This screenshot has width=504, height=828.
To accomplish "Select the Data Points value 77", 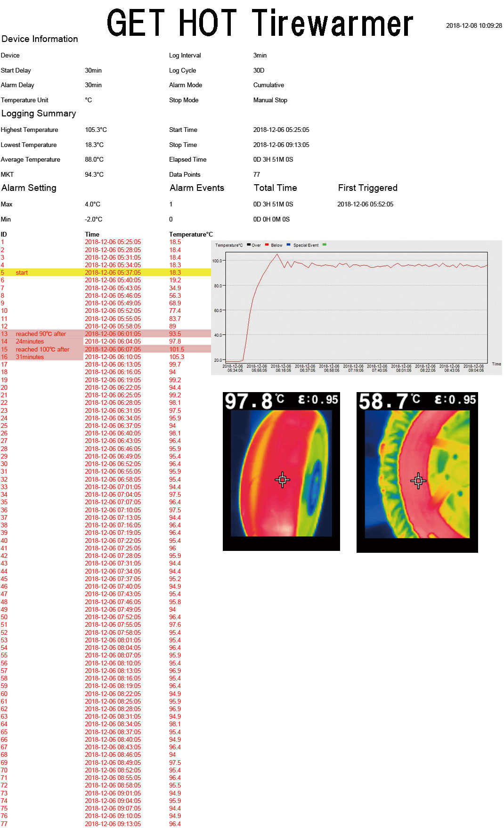I will tap(257, 175).
